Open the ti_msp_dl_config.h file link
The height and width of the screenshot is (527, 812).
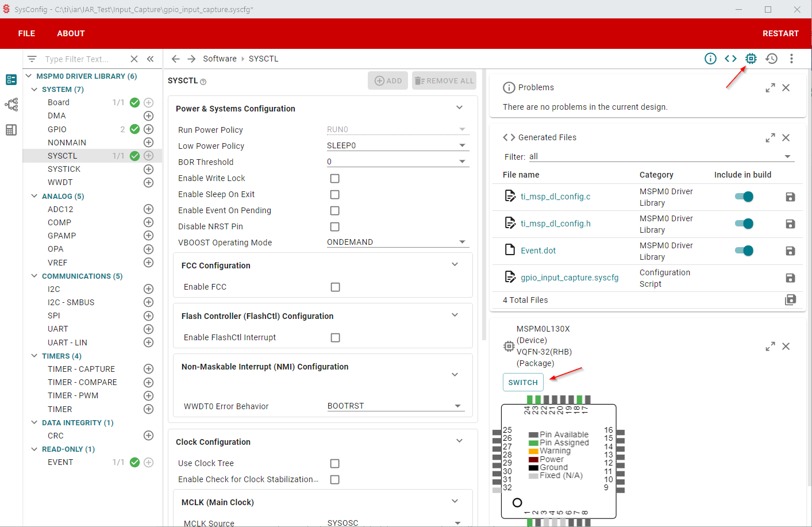[555, 224]
